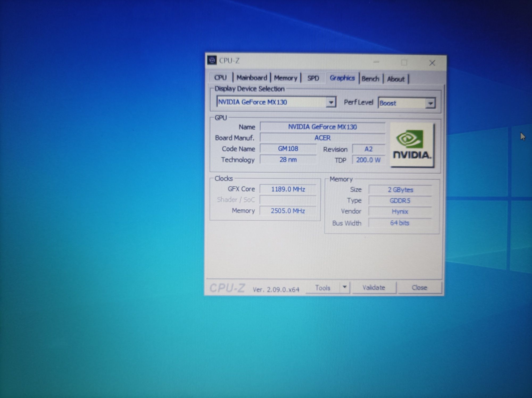
Task: Open the Tools dropdown arrow
Action: [x=344, y=287]
